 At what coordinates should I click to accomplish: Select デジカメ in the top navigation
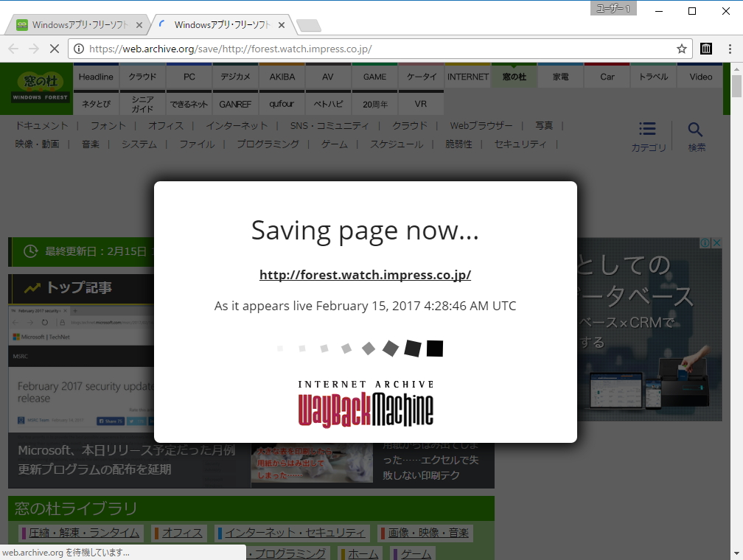click(x=236, y=77)
